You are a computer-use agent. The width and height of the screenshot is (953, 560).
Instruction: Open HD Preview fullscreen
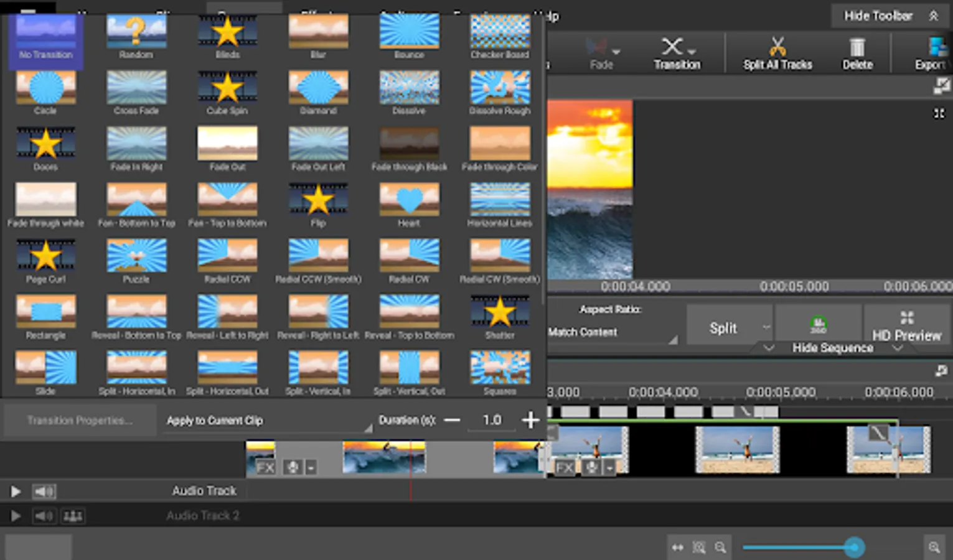[906, 326]
